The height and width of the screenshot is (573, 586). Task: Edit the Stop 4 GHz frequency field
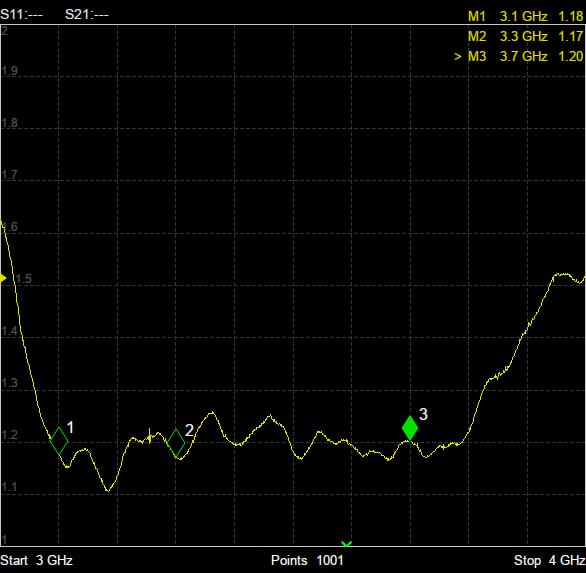click(550, 560)
